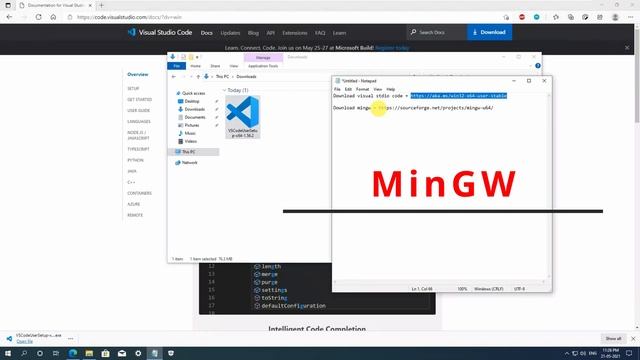640x360 pixels.
Task: Open CONTAINERS in docs sidebar
Action: pos(139,193)
